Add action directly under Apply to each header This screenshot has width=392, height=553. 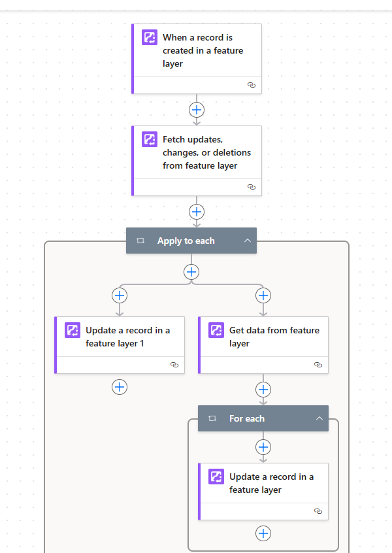[191, 272]
